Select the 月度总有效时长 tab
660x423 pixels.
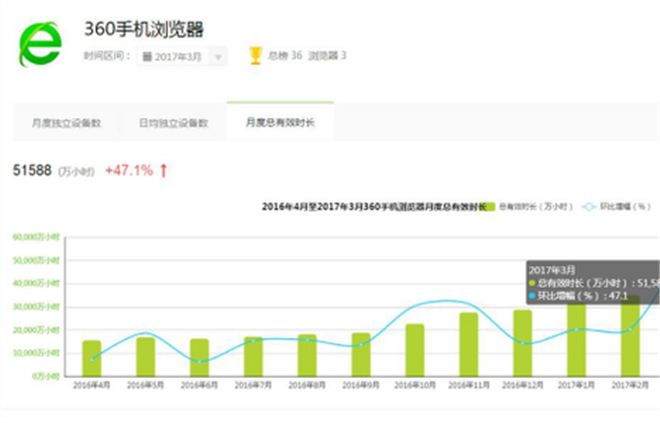click(280, 122)
